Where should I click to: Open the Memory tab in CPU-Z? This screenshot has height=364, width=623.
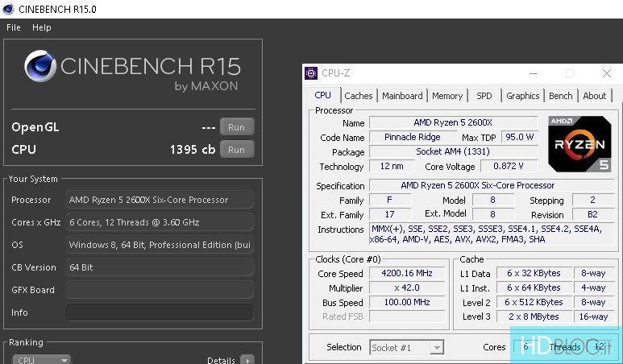pyautogui.click(x=447, y=96)
